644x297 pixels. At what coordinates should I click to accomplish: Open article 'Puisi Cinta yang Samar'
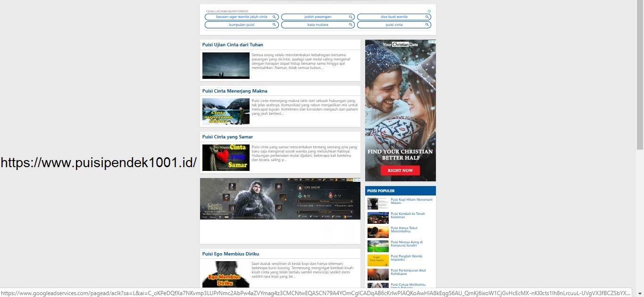(x=227, y=137)
